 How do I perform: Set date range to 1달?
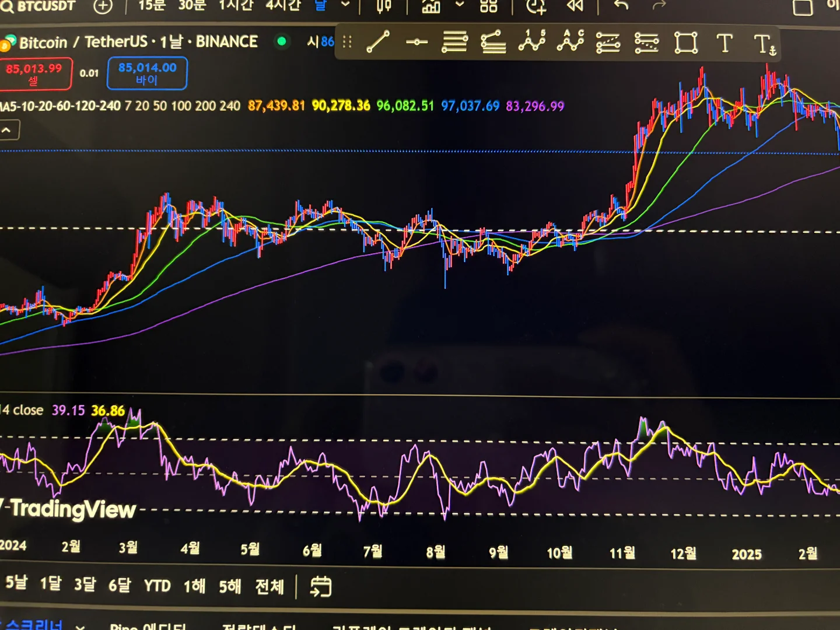point(51,583)
